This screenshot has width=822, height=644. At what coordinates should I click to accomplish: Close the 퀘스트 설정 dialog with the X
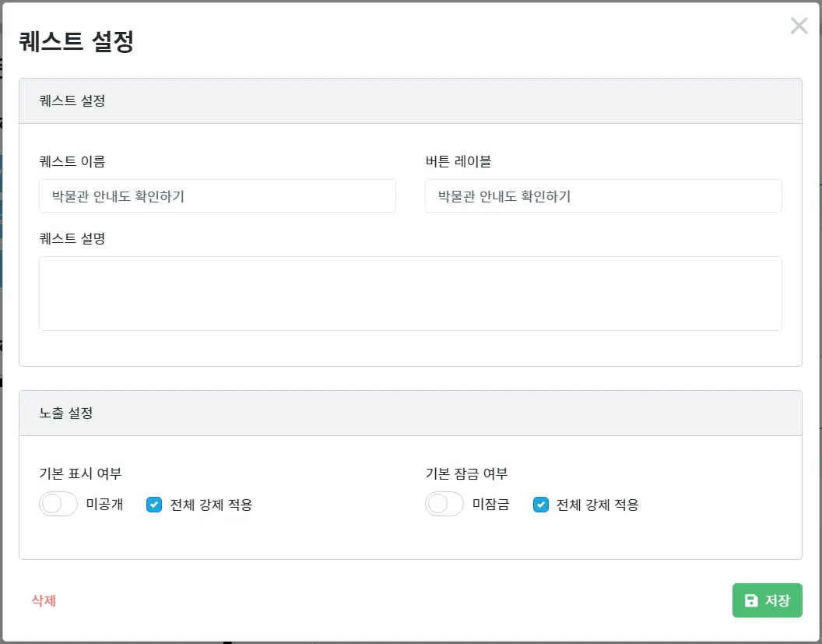click(799, 26)
